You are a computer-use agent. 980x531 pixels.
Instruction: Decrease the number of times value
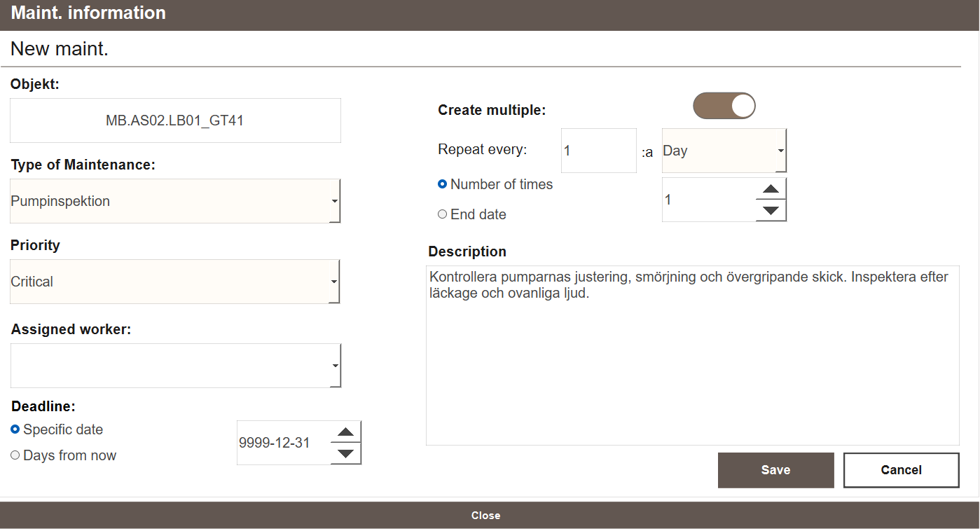pos(771,210)
